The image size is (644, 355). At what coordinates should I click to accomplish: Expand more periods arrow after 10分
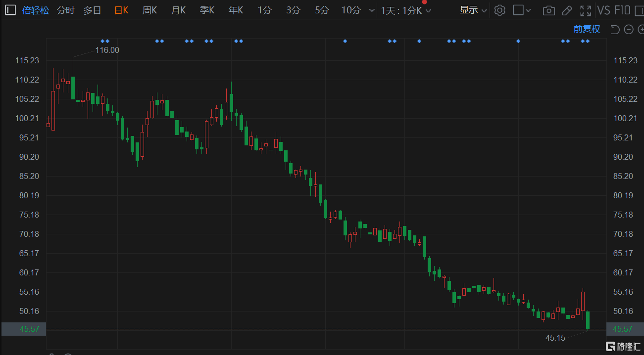tap(372, 10)
